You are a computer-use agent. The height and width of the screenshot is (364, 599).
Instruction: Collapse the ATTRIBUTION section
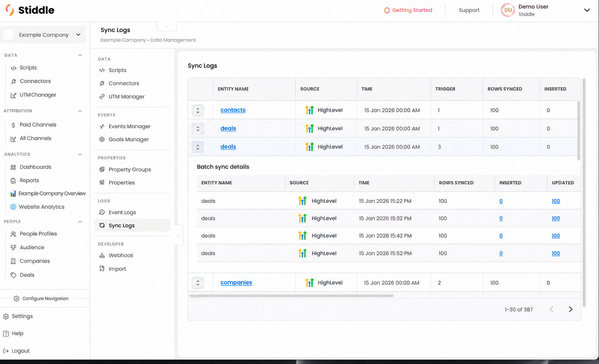[x=80, y=111]
